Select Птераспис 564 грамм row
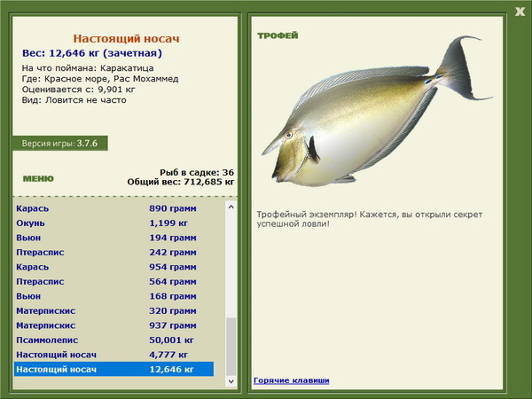 click(114, 282)
